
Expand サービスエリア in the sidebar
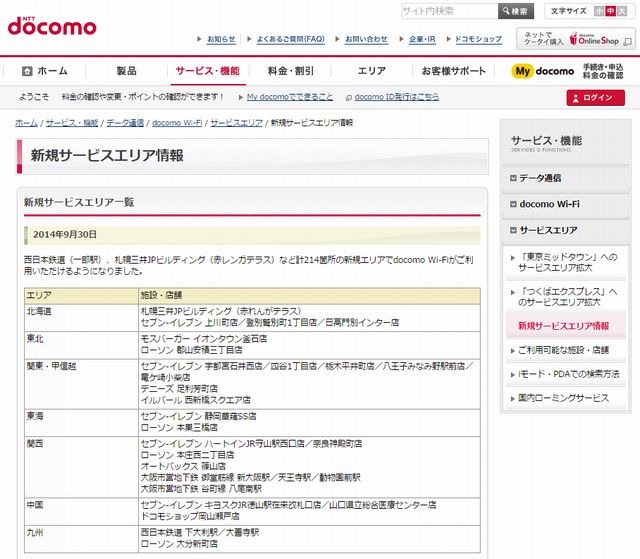pyautogui.click(x=565, y=231)
